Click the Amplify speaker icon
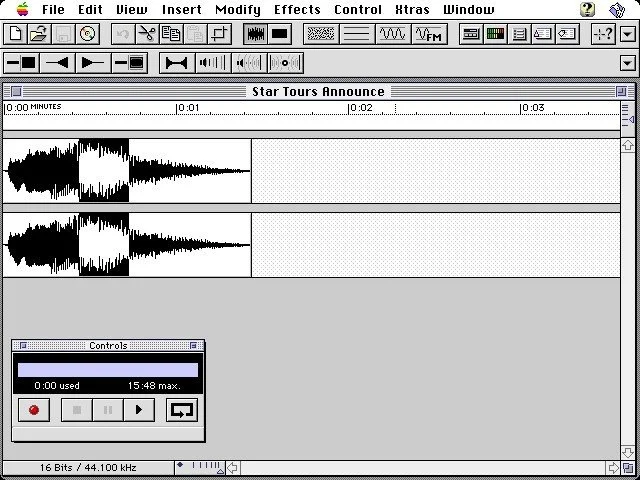 [x=213, y=63]
